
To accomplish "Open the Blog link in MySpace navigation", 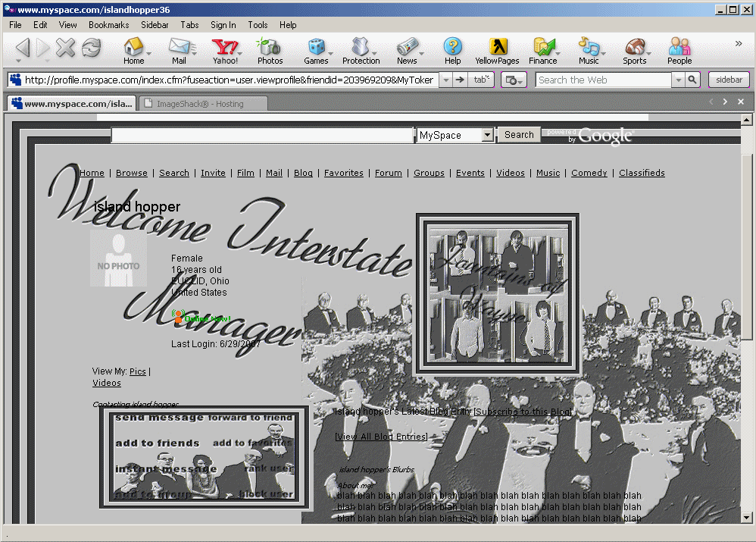I will click(303, 173).
